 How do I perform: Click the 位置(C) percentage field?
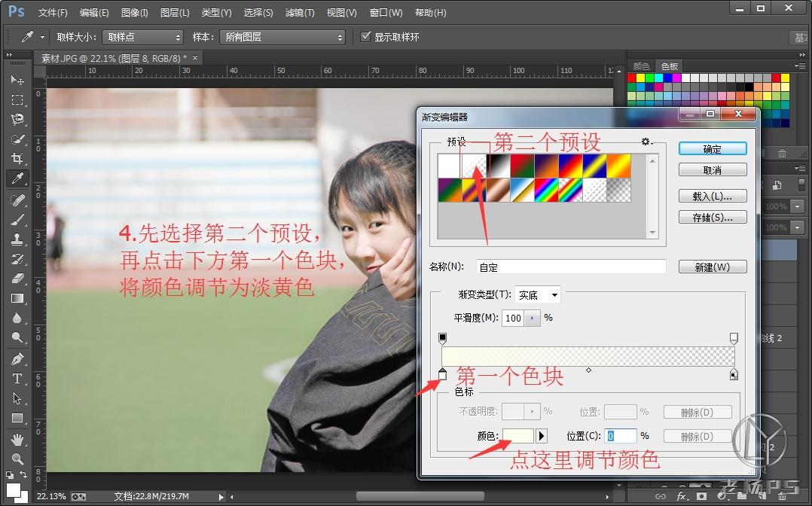[x=621, y=435]
